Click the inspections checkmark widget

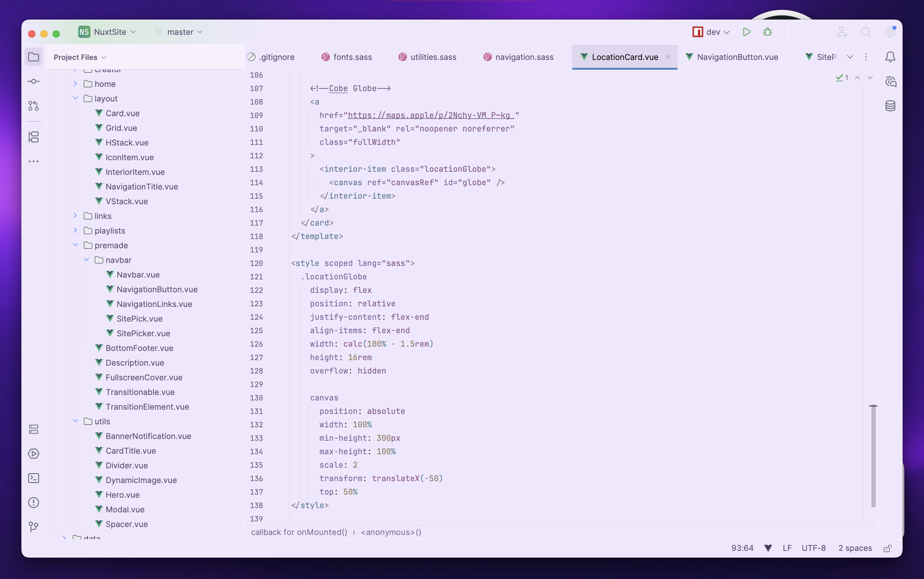[842, 78]
